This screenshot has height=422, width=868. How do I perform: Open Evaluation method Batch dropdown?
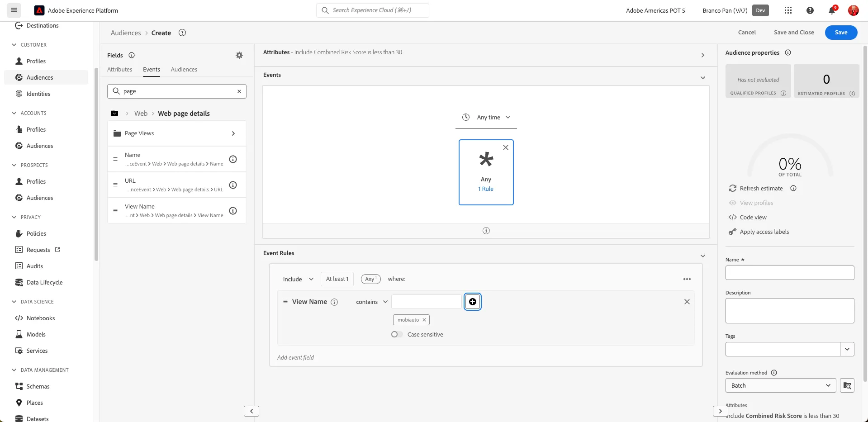(x=781, y=385)
